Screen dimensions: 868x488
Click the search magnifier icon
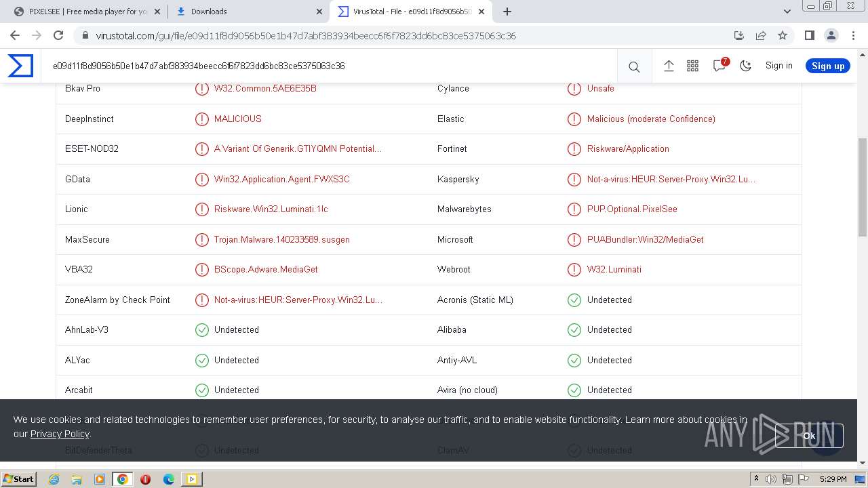click(x=634, y=66)
